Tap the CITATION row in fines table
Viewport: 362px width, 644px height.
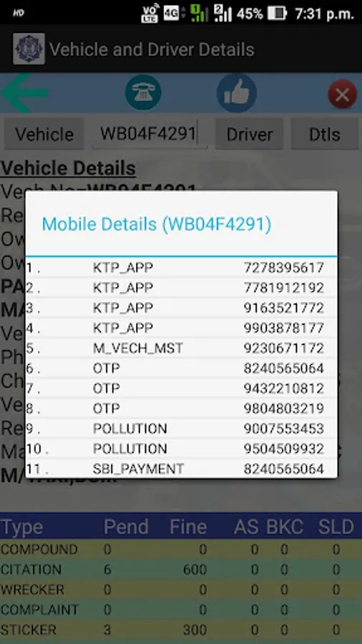(x=181, y=570)
